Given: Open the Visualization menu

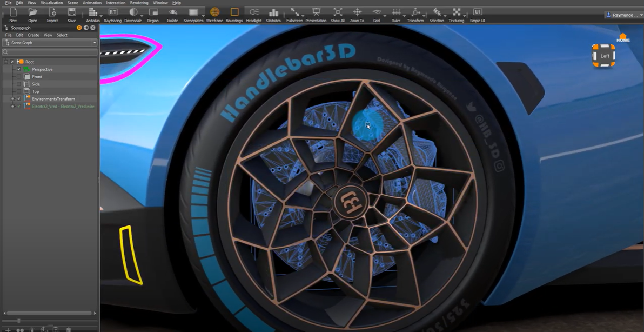Looking at the screenshot, I should pyautogui.click(x=52, y=3).
